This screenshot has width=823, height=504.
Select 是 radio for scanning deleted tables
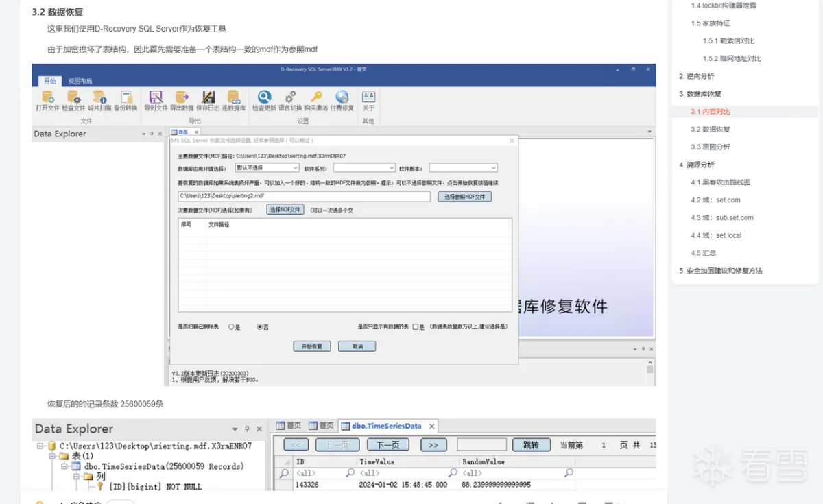click(231, 327)
